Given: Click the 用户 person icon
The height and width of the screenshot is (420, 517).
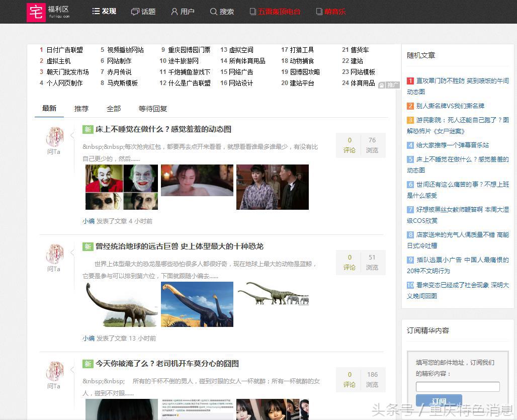Looking at the screenshot, I should point(174,11).
